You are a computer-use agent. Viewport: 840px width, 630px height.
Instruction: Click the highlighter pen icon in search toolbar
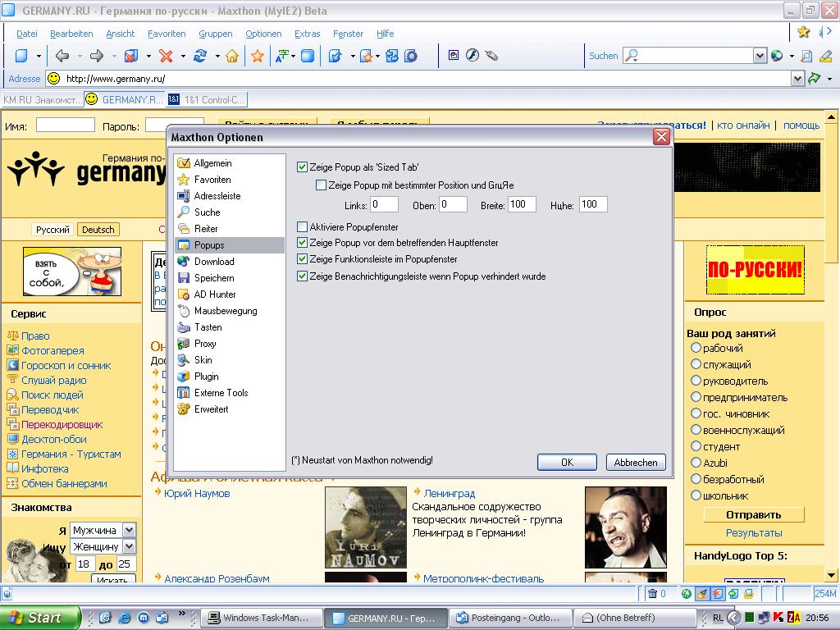click(825, 55)
